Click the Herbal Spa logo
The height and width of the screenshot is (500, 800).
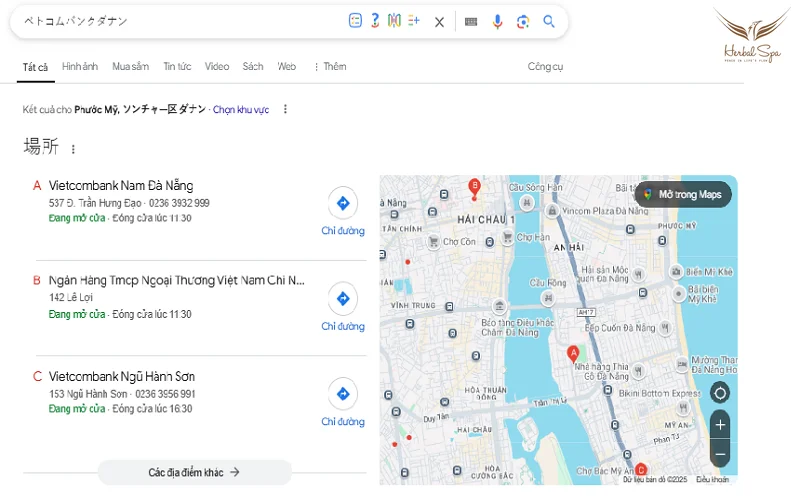752,35
